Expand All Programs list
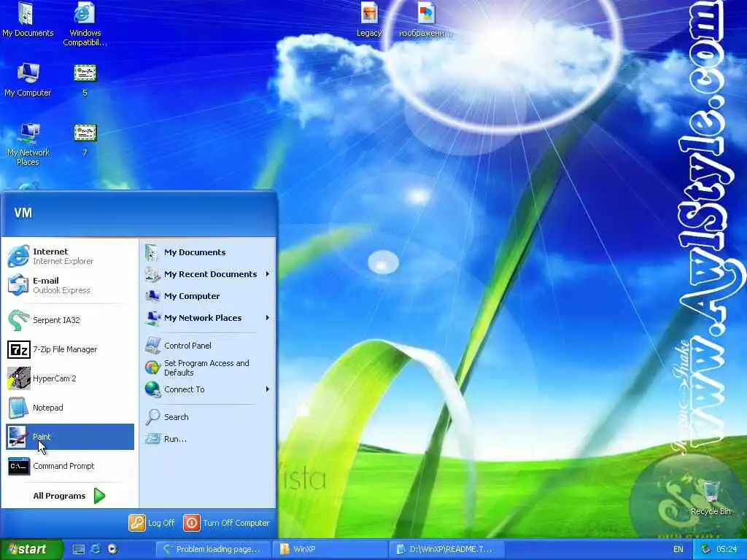747x560 pixels. pyautogui.click(x=69, y=496)
